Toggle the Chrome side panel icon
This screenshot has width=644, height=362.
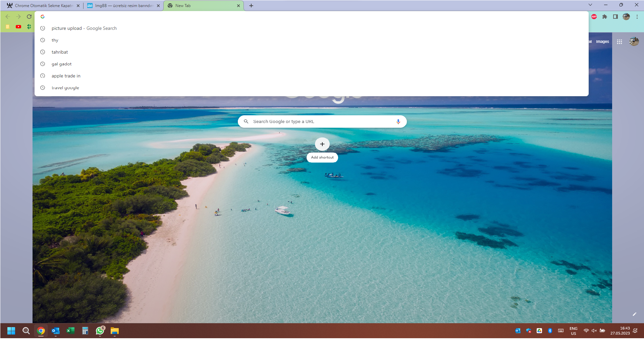click(615, 16)
